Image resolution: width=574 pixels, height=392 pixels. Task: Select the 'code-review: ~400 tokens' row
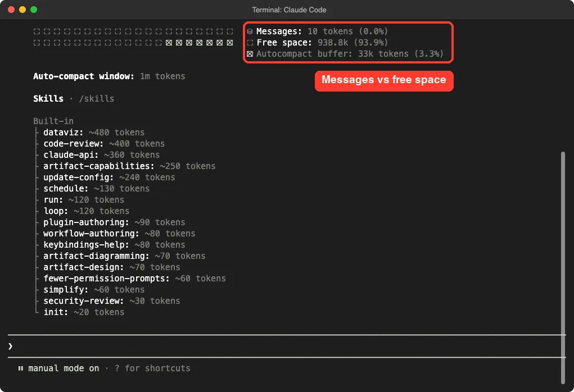click(104, 144)
